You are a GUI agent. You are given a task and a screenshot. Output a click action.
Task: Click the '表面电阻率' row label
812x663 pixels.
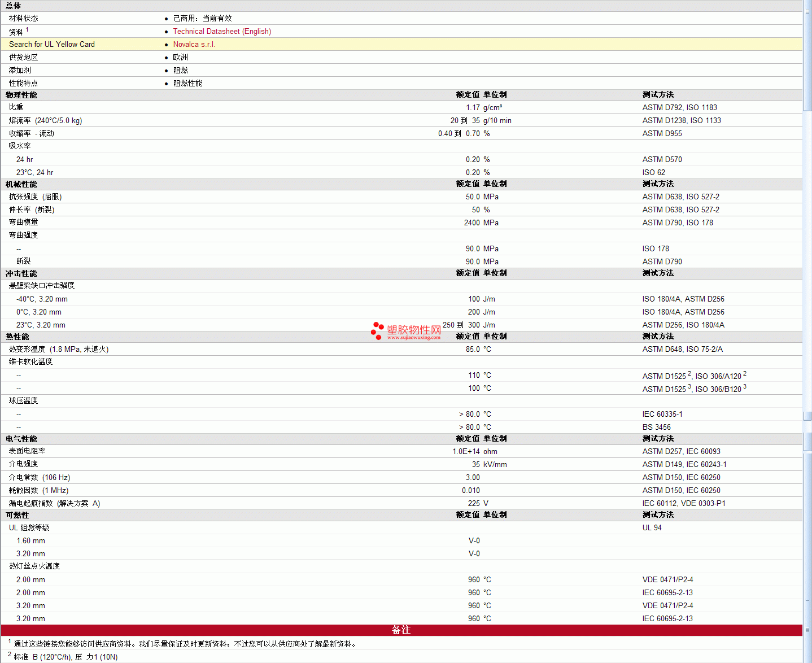click(28, 451)
